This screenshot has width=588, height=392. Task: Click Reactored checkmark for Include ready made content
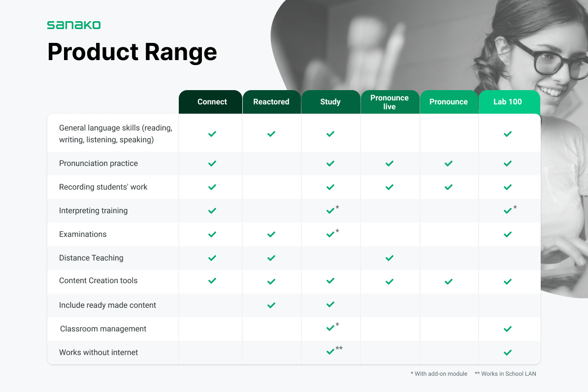[x=271, y=305]
